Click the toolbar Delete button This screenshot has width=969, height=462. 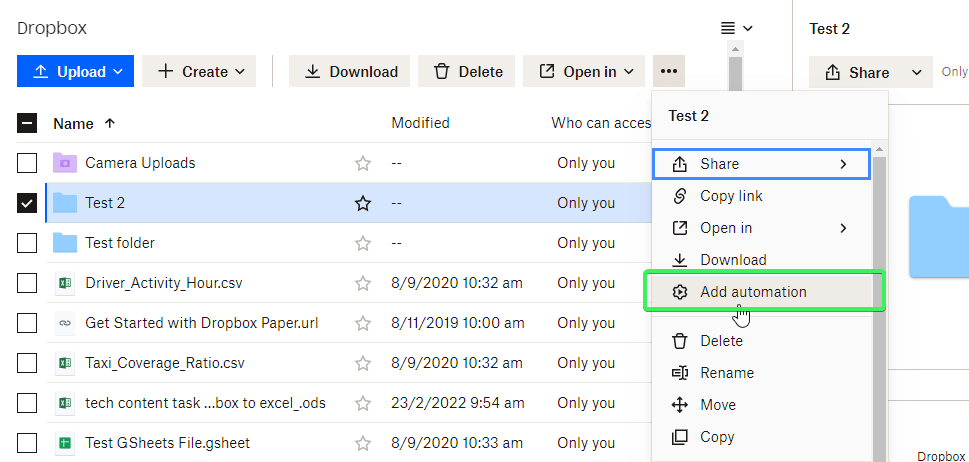(x=467, y=71)
